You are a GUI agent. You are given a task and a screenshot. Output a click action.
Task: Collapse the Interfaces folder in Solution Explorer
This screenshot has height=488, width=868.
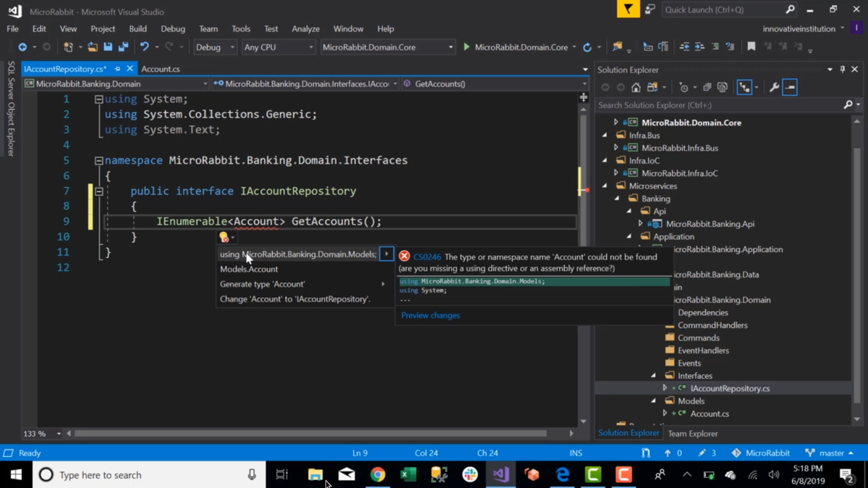(x=653, y=376)
